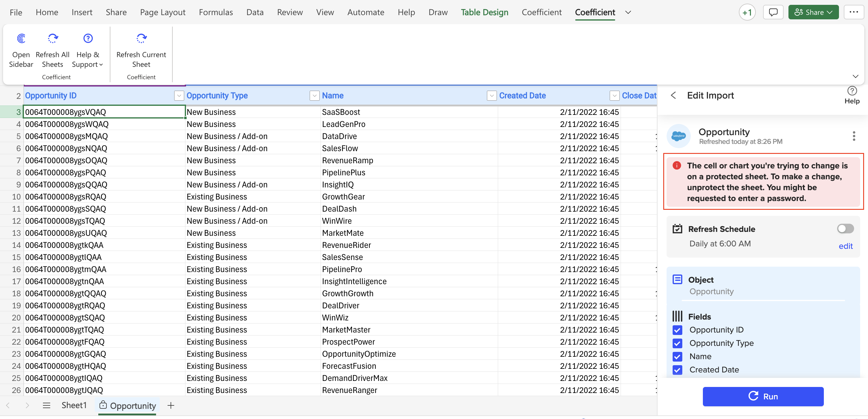The image size is (868, 419).
Task: Click the Object Opportunity value
Action: point(712,291)
